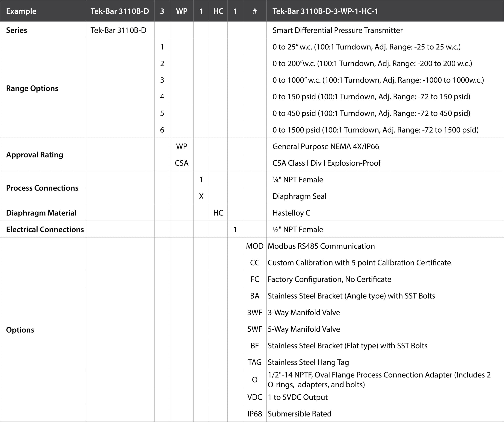Click process connection code X

click(x=201, y=196)
